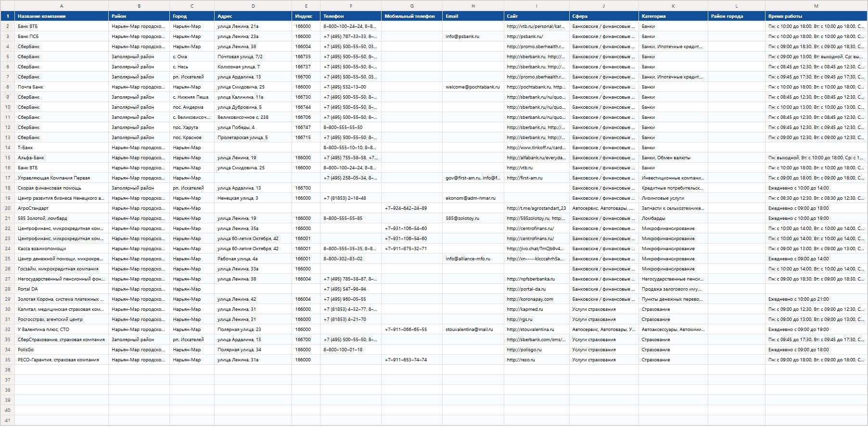The height and width of the screenshot is (434, 868).
Task: Select mobile phone cell +7-911-066-65-55
Action: coord(412,330)
